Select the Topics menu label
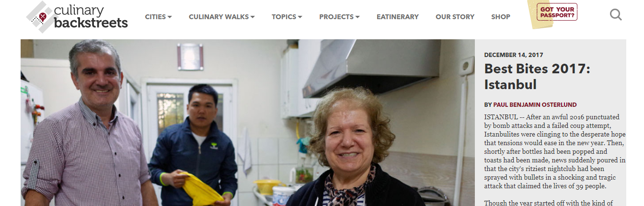The image size is (644, 206). pos(284,17)
